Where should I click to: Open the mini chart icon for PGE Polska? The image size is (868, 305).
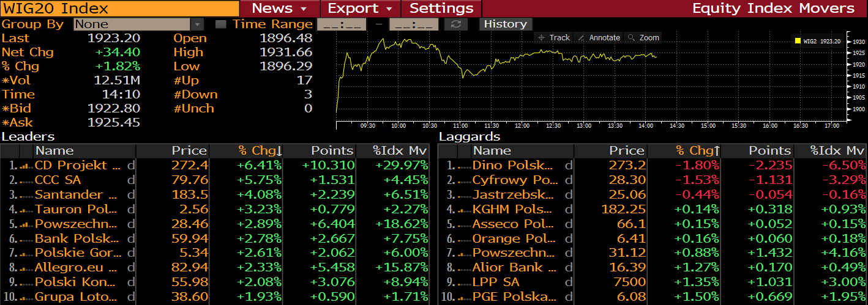click(x=463, y=297)
